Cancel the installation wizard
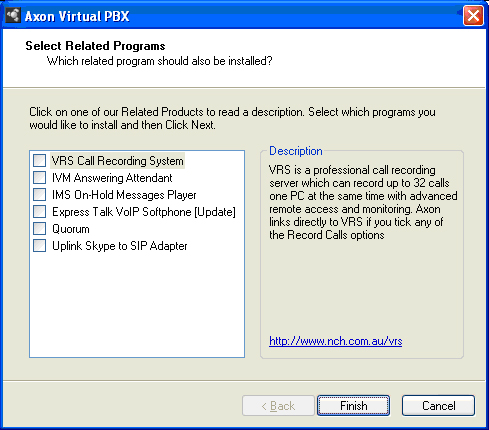The height and width of the screenshot is (430, 489). pyautogui.click(x=438, y=406)
